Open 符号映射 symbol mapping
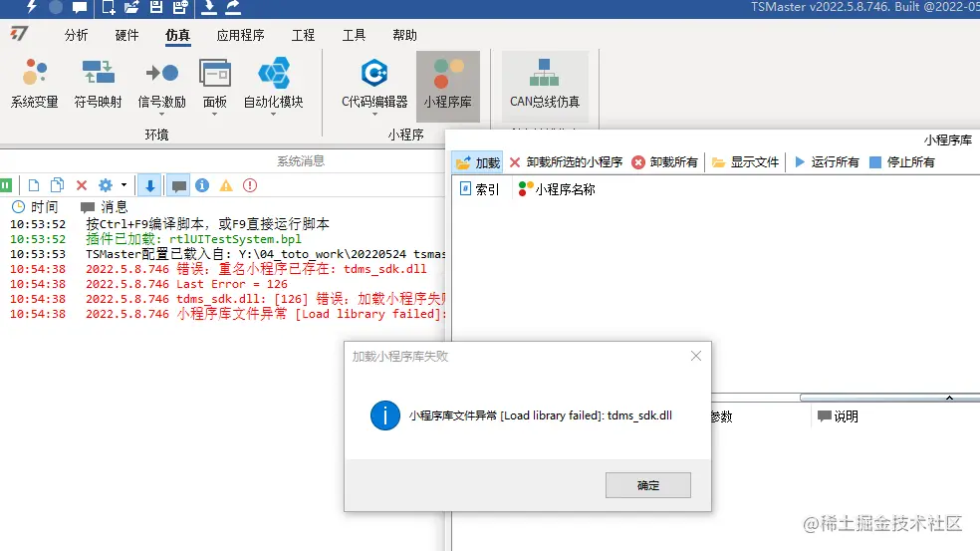This screenshot has height=551, width=980. (99, 84)
